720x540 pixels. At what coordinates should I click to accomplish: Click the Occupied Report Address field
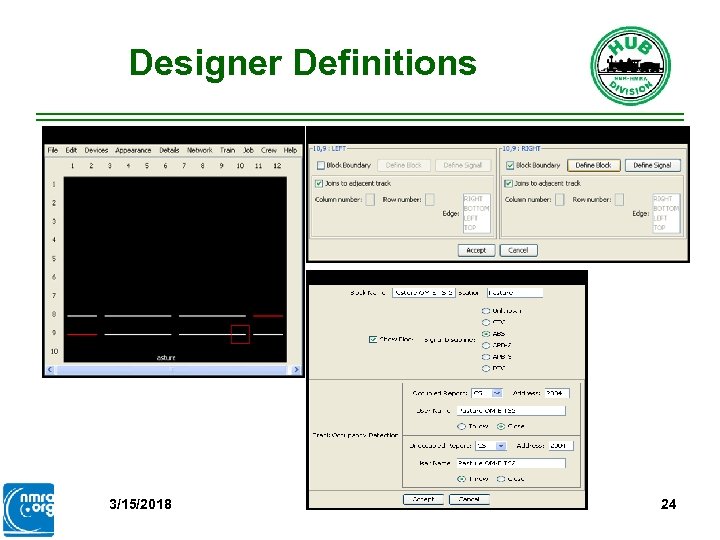557,393
